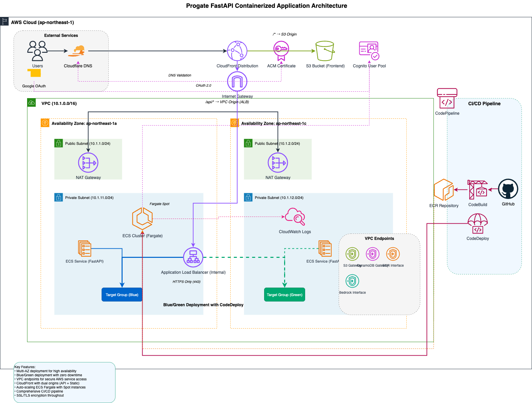The height and width of the screenshot is (403, 532).
Task: Click the S3 Gateway endpoint icon
Action: click(352, 254)
